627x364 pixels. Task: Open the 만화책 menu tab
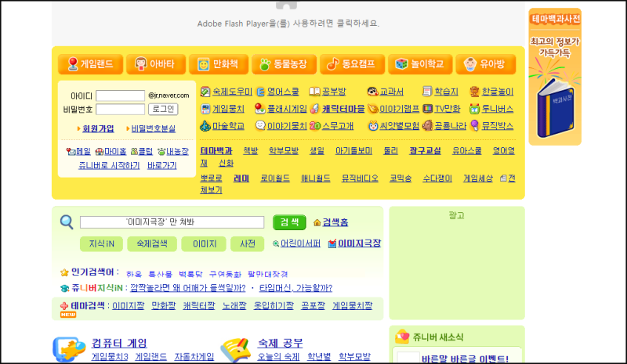(x=219, y=64)
